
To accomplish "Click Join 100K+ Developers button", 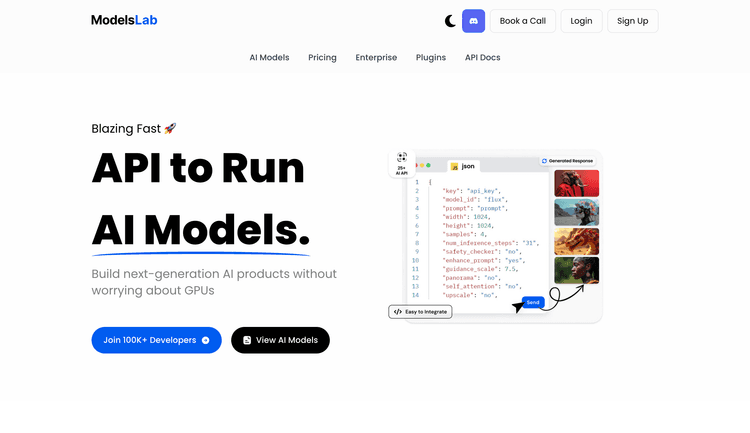I will pos(156,340).
